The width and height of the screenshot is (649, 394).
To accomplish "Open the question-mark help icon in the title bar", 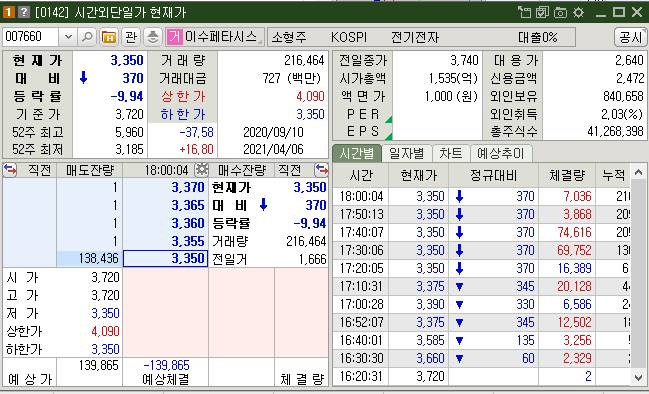I will [x=24, y=12].
